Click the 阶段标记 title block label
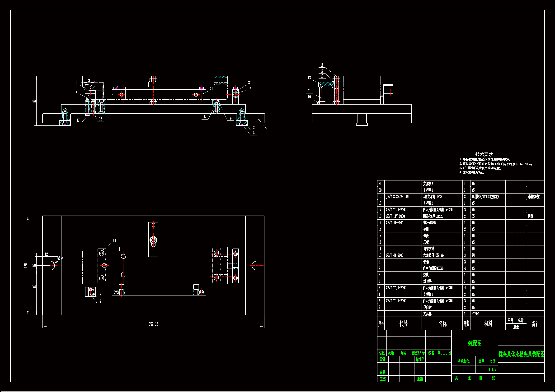The width and height of the screenshot is (555, 392). point(463,361)
